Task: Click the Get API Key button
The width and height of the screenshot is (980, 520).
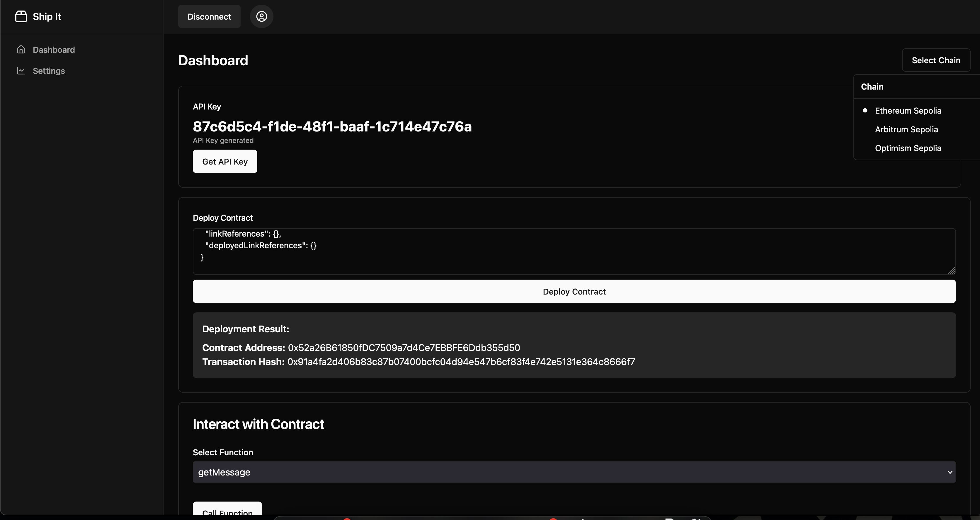Action: (225, 162)
